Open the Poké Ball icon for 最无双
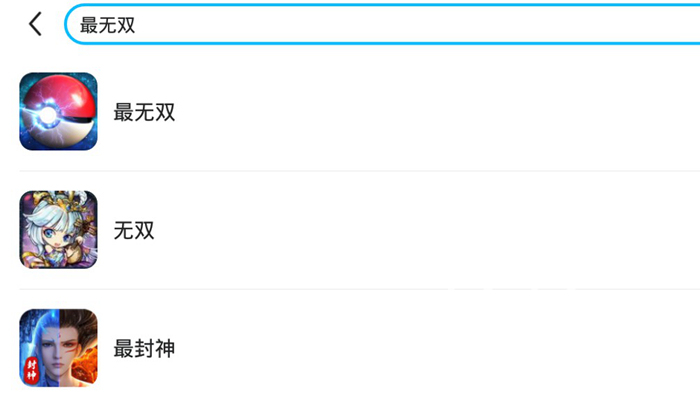700x406 pixels. [x=58, y=111]
